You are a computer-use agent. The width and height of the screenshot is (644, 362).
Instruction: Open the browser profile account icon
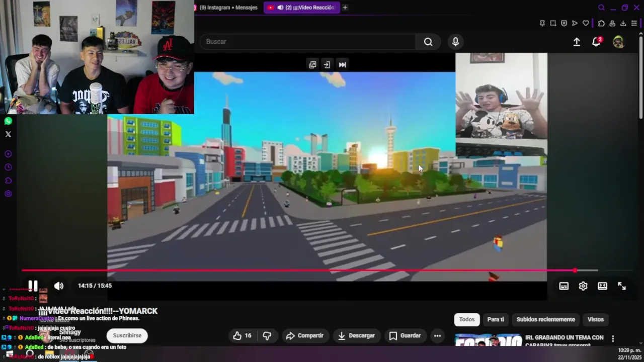point(612,23)
